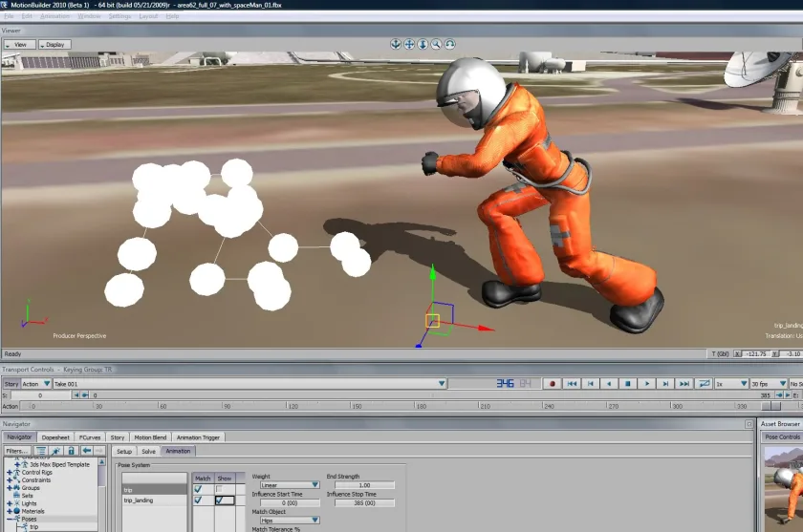Click the Navigator lock icon
803x532 pixels.
pyautogui.click(x=71, y=451)
